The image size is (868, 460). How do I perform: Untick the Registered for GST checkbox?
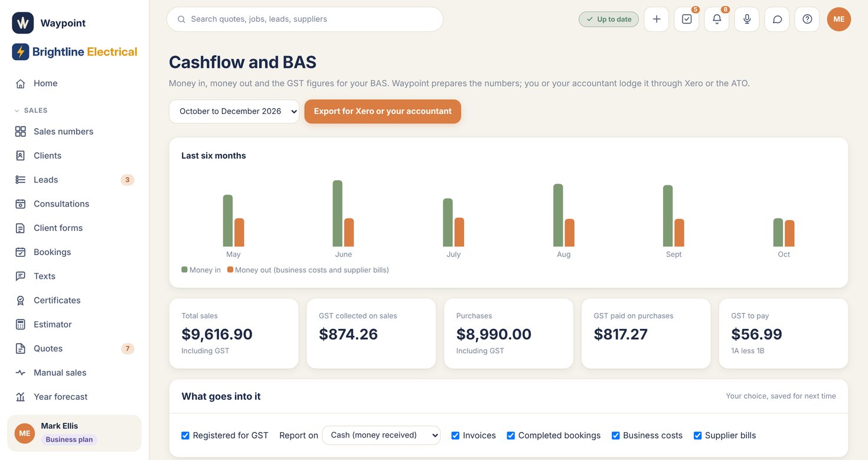185,435
